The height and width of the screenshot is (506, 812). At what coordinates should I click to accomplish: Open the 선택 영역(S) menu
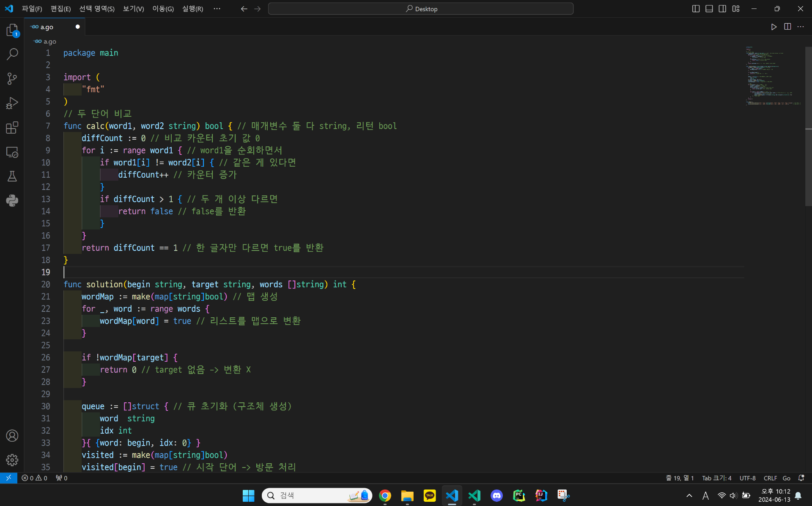click(97, 9)
